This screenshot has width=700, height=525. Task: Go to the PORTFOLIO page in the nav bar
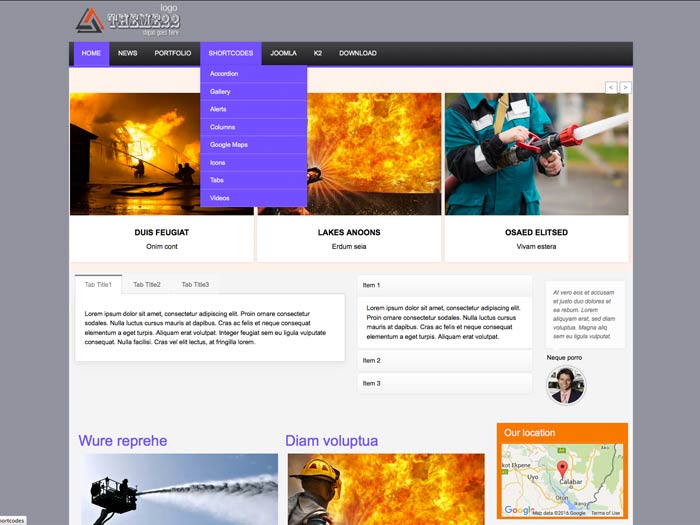point(173,53)
